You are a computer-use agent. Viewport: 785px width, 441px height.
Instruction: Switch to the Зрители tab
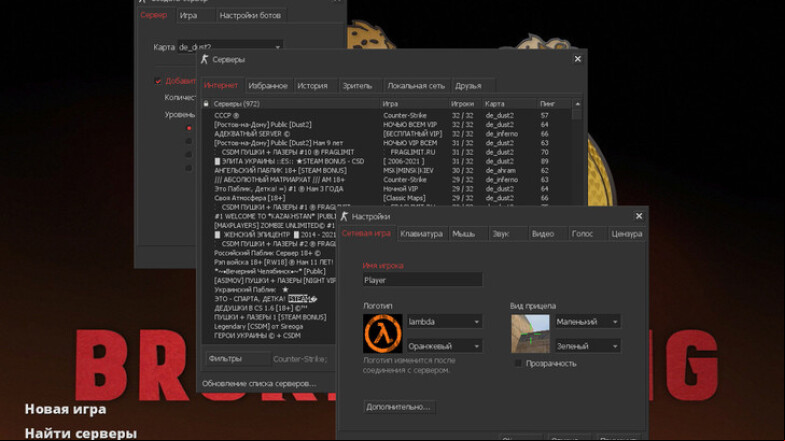point(357,86)
